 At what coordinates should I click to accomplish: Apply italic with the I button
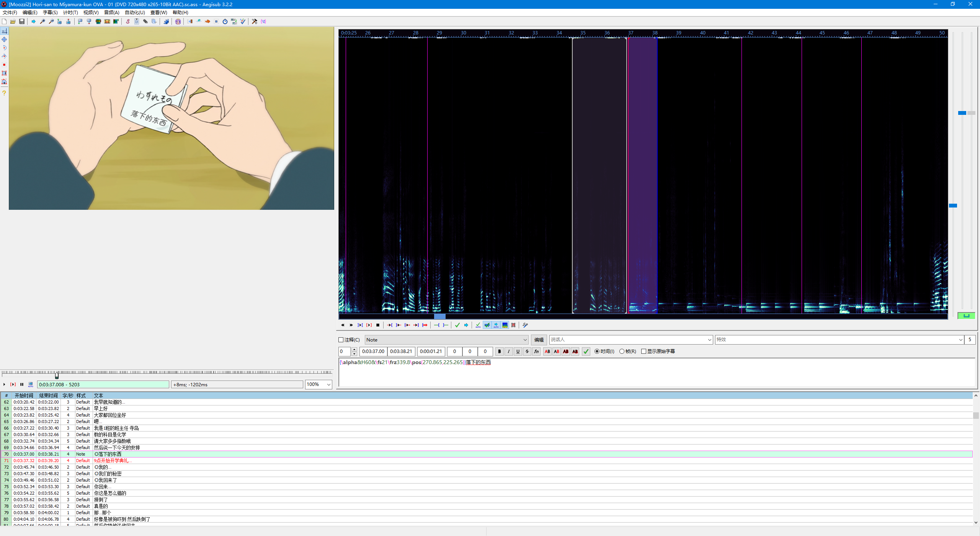click(x=508, y=351)
